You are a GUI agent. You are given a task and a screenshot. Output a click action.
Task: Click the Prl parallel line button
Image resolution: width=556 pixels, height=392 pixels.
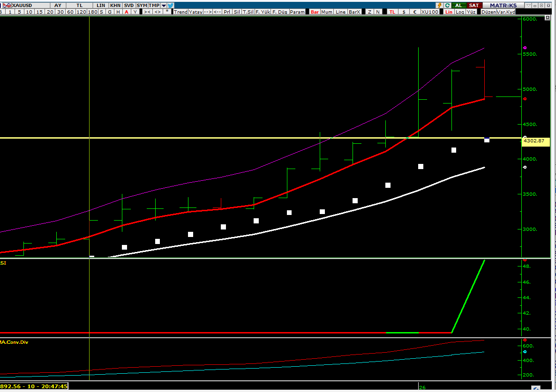pos(227,12)
